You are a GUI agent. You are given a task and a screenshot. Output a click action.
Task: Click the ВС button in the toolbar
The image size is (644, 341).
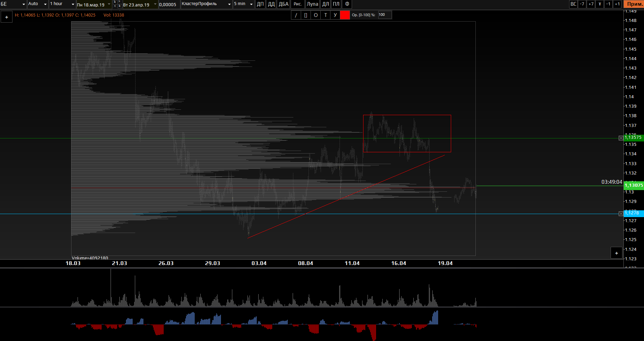pos(573,4)
